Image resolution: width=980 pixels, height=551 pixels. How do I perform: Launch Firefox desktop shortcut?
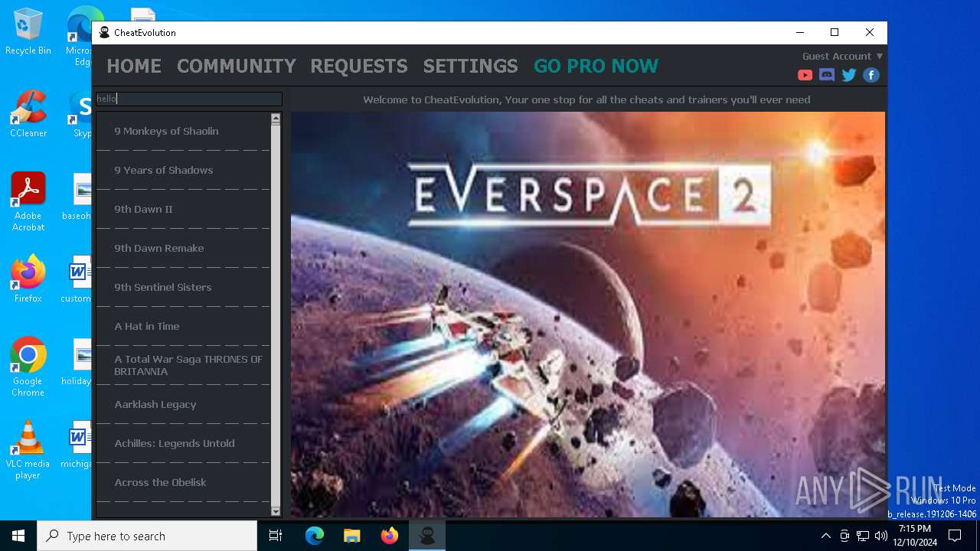tap(28, 279)
